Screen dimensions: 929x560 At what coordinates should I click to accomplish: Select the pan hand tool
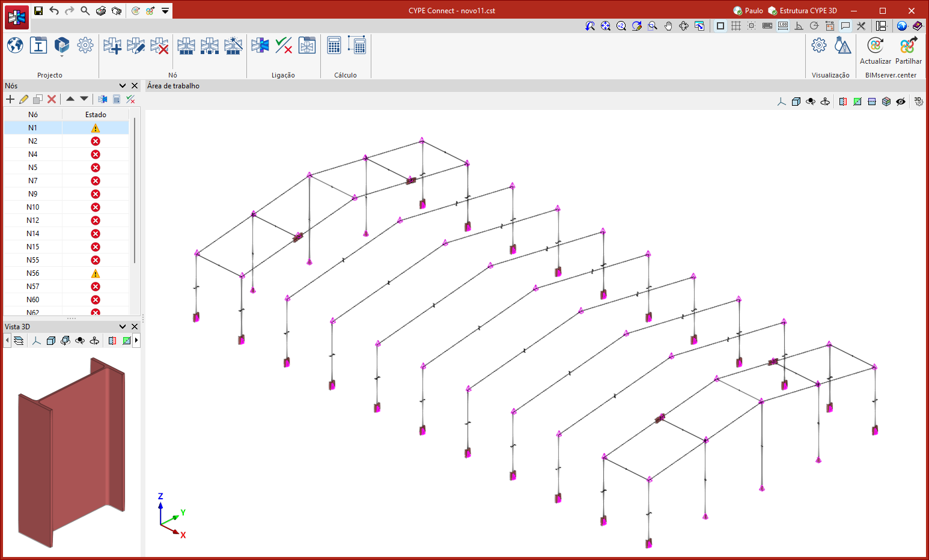668,26
